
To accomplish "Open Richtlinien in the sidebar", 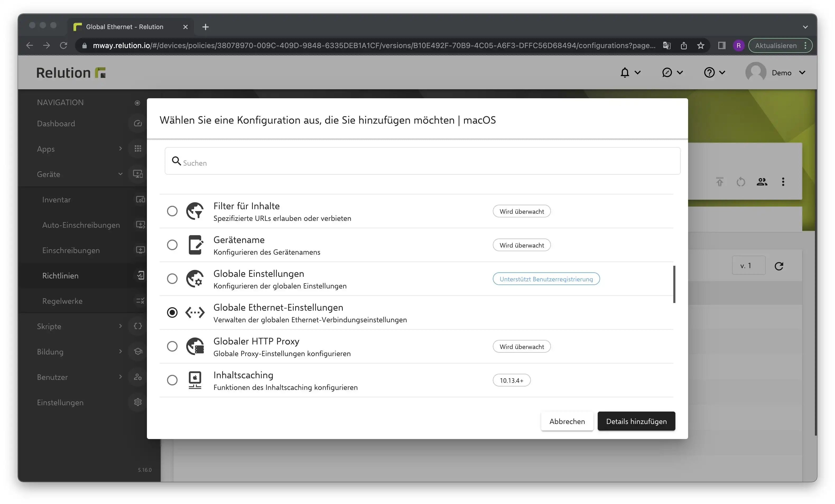I will pyautogui.click(x=60, y=276).
